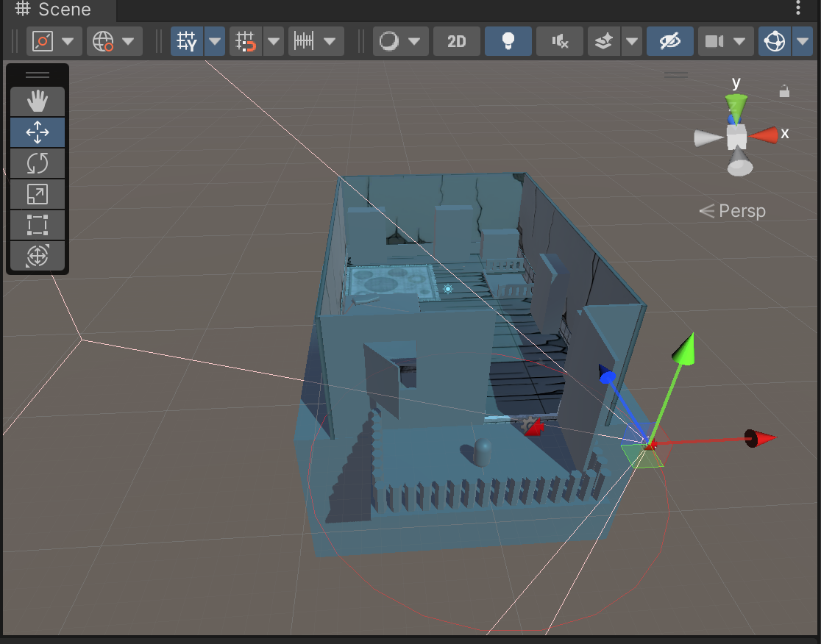Select the Rotate tool
Viewport: 821px width, 644px height.
pos(38,163)
